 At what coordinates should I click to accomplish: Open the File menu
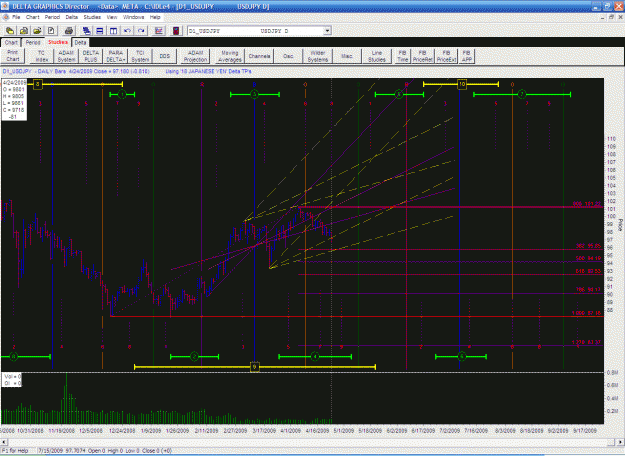click(16, 17)
